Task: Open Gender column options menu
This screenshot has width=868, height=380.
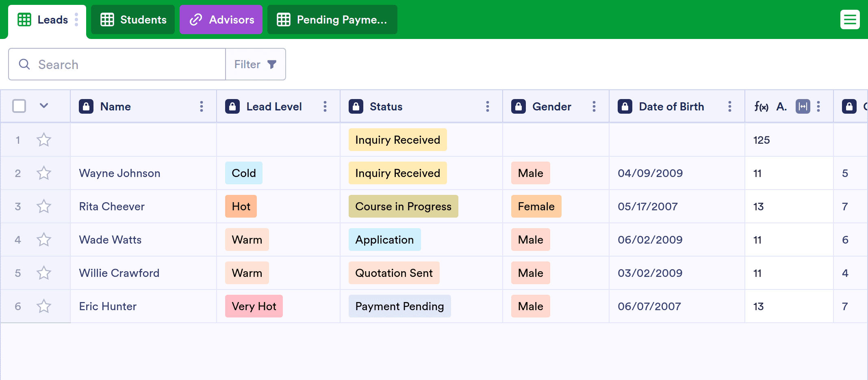Action: pyautogui.click(x=594, y=106)
